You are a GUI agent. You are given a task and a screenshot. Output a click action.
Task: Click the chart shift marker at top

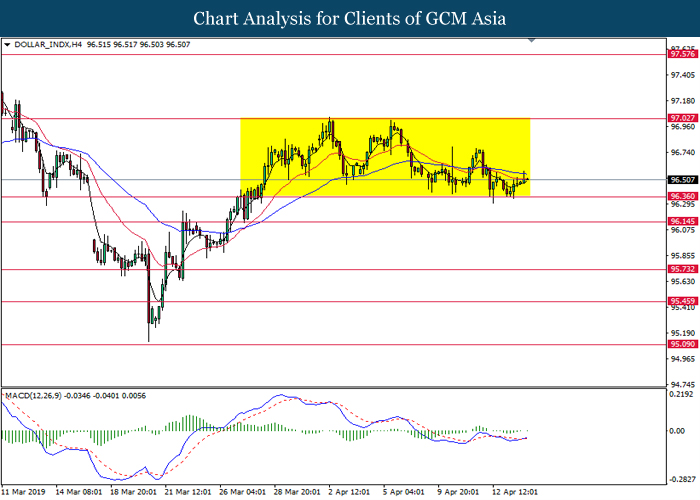pos(534,43)
